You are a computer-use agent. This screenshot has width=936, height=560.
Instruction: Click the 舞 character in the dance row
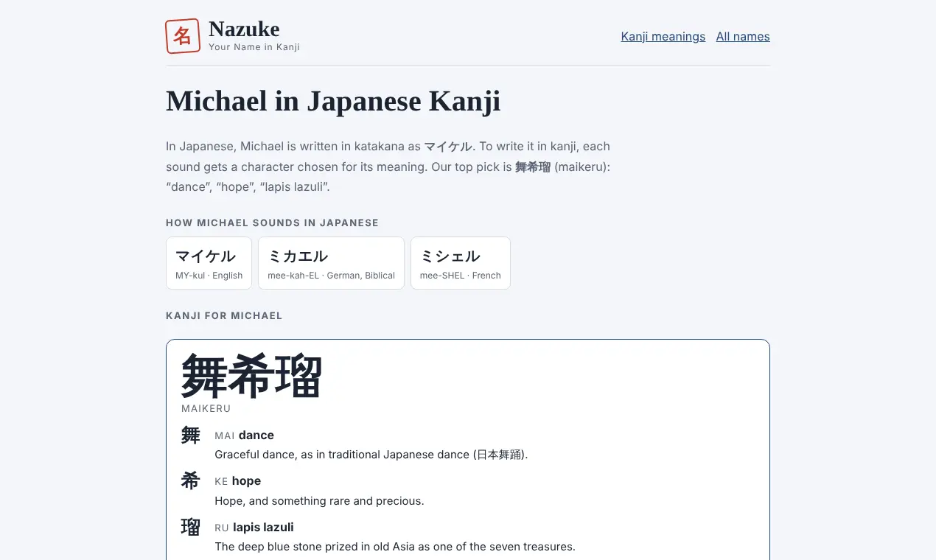point(191,435)
